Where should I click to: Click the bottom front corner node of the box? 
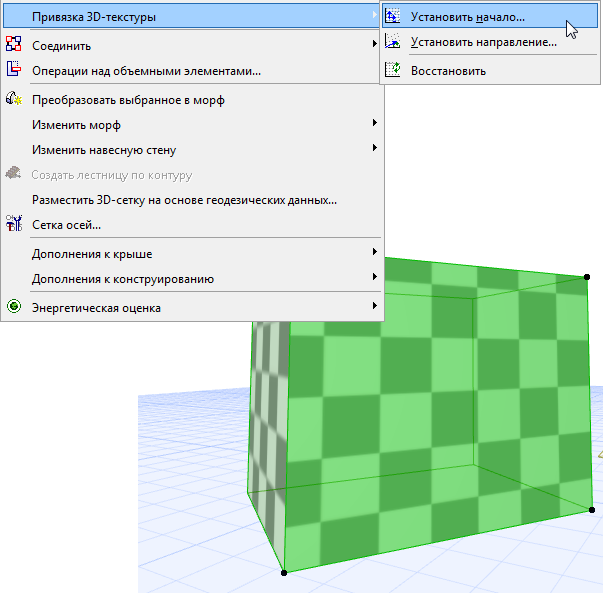point(284,573)
